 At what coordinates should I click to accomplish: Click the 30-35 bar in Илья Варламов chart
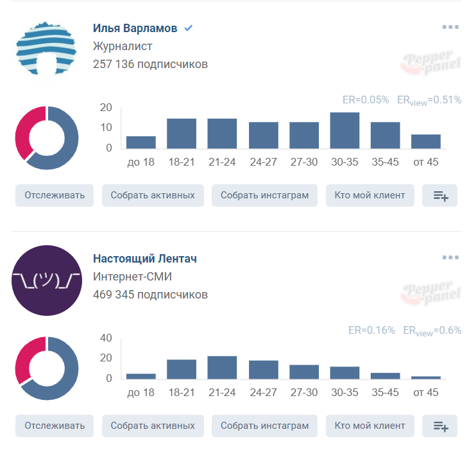coord(344,131)
